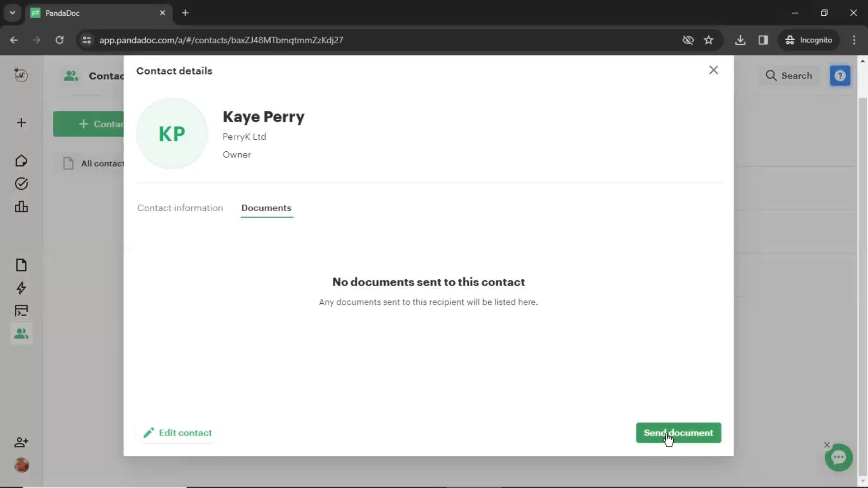Viewport: 868px width, 488px height.
Task: Open the Lightning/Activity icon in sidebar
Action: [x=21, y=287]
